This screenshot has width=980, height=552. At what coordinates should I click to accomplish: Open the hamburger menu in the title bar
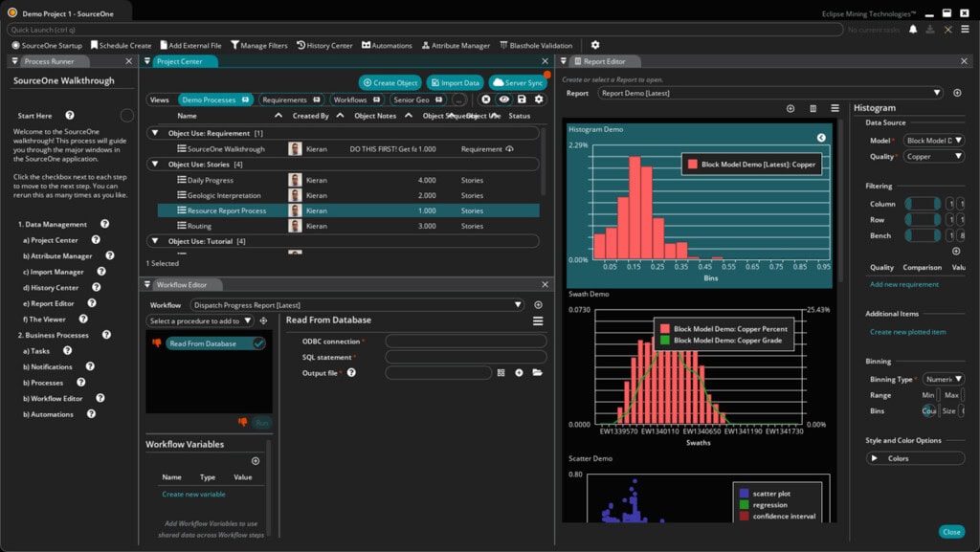click(x=965, y=30)
